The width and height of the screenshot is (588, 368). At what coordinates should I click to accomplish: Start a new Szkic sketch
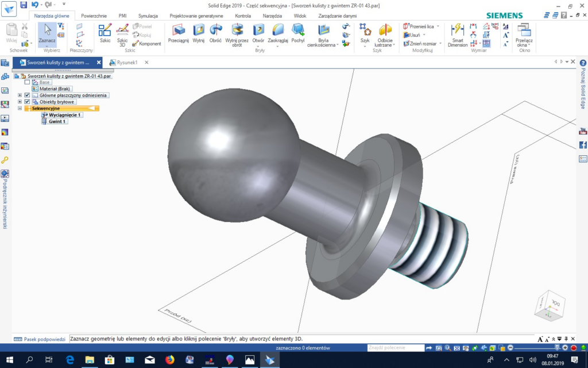[105, 33]
